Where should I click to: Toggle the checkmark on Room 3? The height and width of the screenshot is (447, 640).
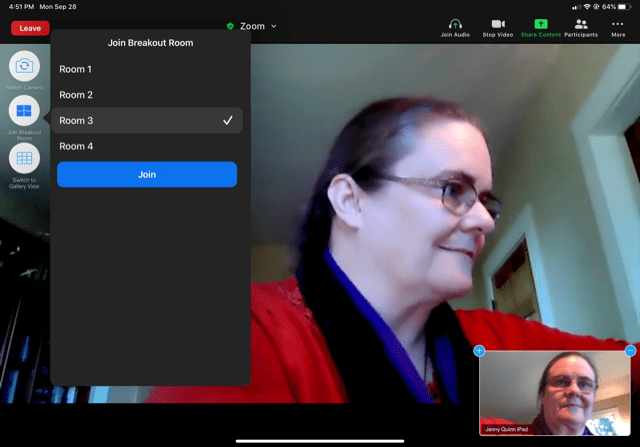(228, 121)
